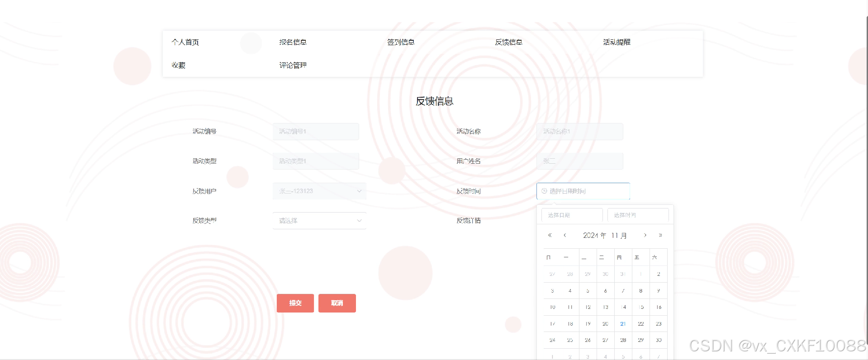Select date 13 in calendar
This screenshot has height=360, width=868.
[x=605, y=307]
